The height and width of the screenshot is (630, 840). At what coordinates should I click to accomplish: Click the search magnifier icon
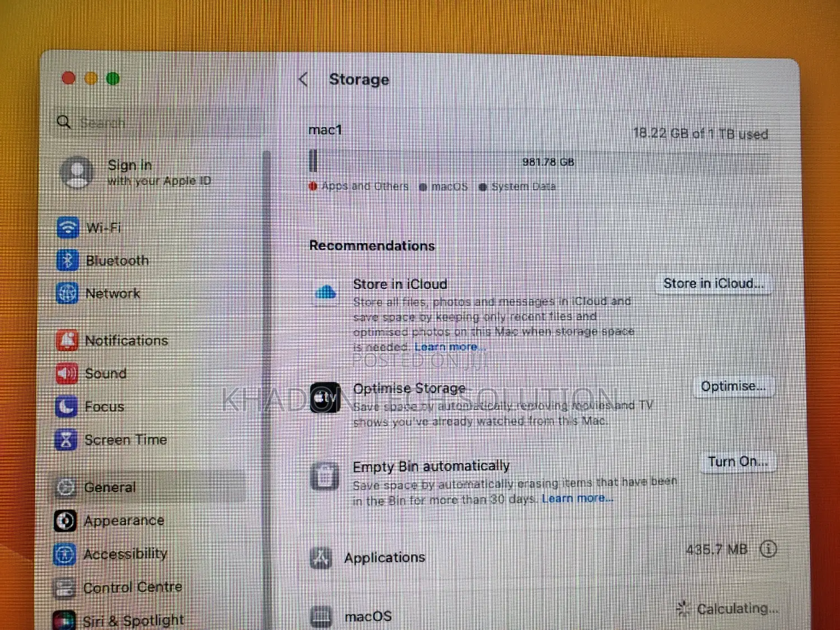pos(64,122)
